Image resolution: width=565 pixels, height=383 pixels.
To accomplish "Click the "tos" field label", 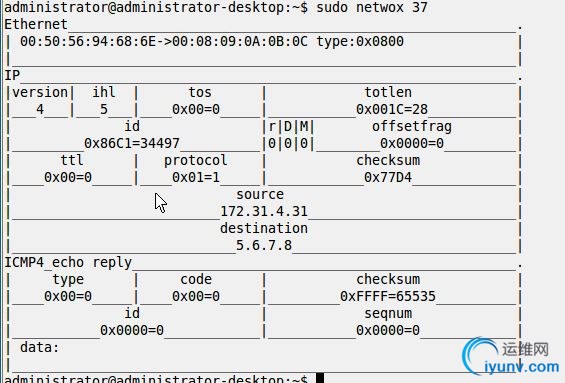I will pyautogui.click(x=200, y=93).
